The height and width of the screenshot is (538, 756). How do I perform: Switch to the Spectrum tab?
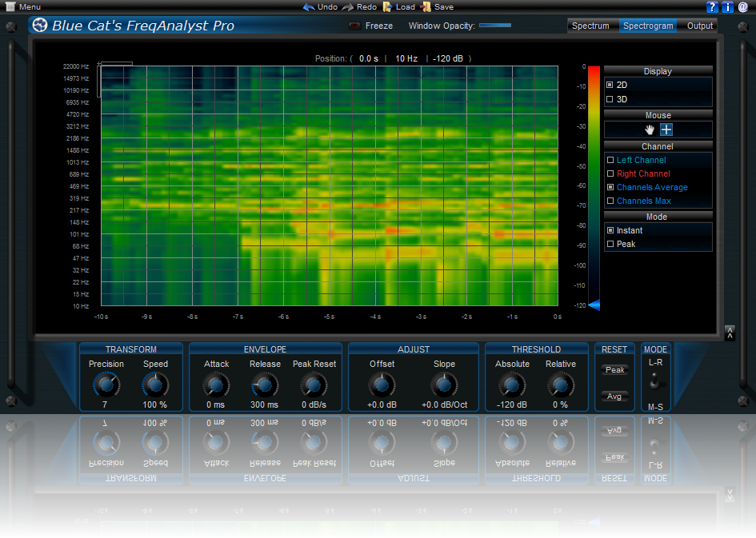(x=590, y=26)
